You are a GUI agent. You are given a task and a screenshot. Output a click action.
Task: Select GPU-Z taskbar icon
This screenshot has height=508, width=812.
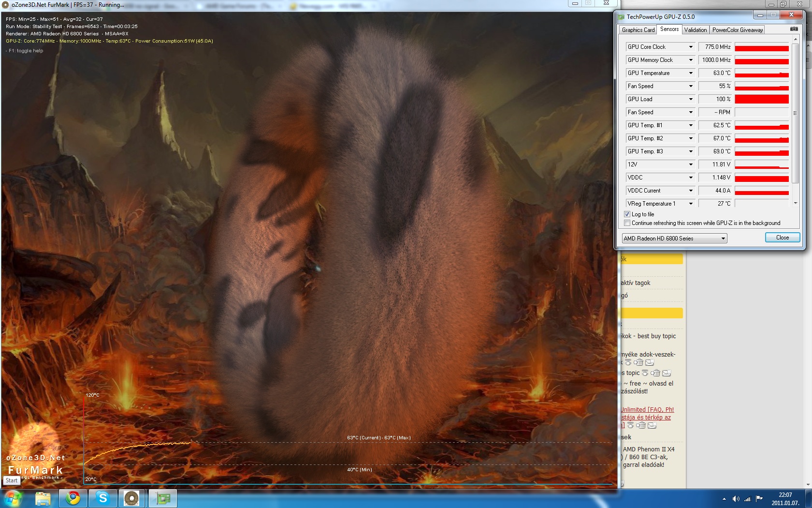(x=162, y=498)
